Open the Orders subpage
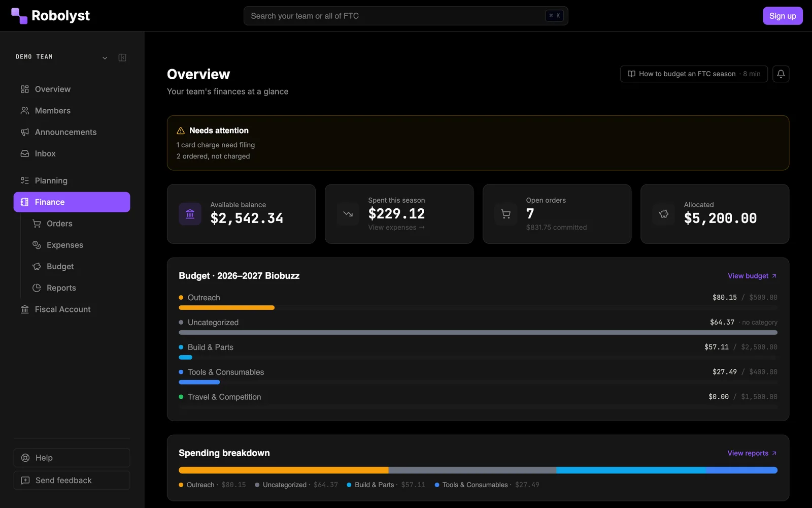Image resolution: width=812 pixels, height=508 pixels. pos(78,224)
